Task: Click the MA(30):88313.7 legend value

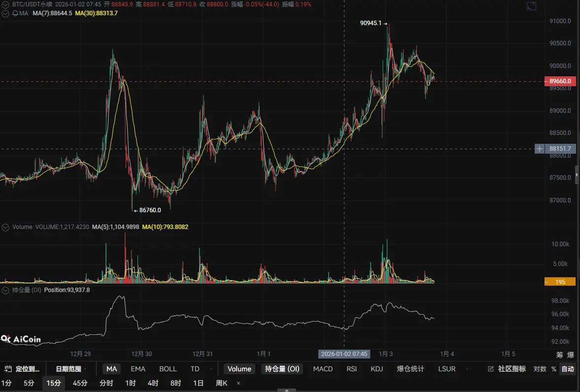Action: coord(96,13)
